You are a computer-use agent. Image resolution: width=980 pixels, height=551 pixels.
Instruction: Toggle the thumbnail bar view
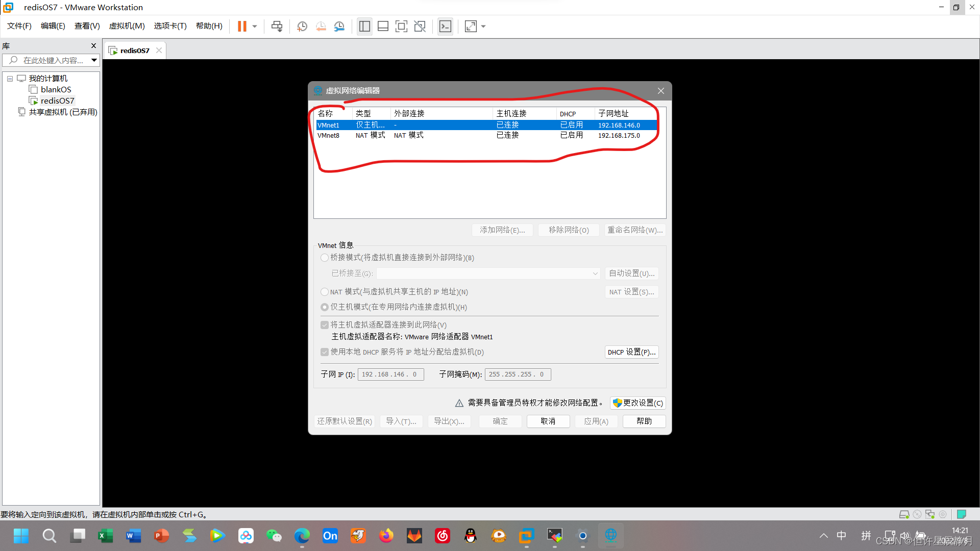[383, 26]
